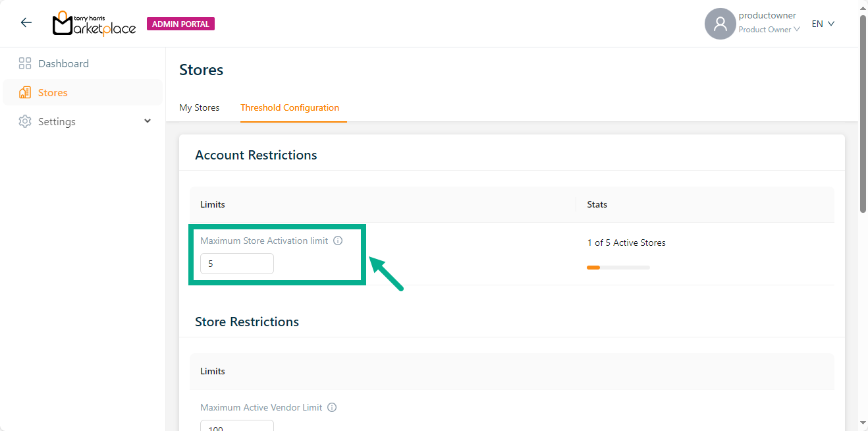Open the EN language dropdown
This screenshot has width=868, height=431.
pos(823,24)
